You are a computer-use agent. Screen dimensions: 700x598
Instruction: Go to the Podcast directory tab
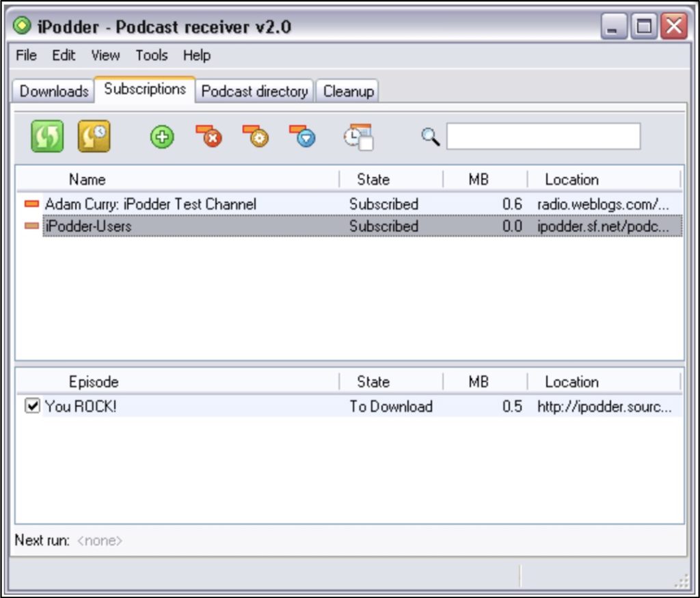coord(254,91)
